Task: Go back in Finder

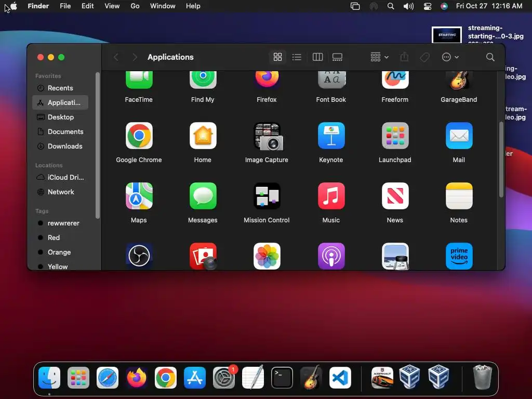Action: [x=116, y=57]
